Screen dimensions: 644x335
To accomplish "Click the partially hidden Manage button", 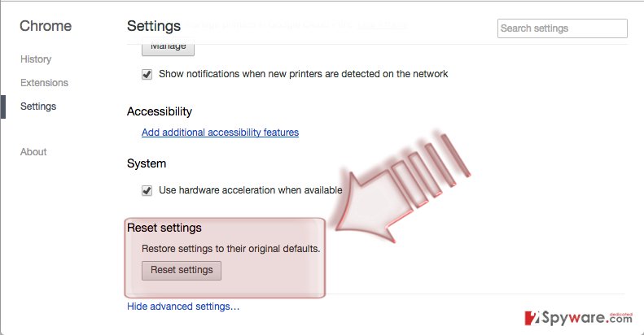I will (168, 49).
